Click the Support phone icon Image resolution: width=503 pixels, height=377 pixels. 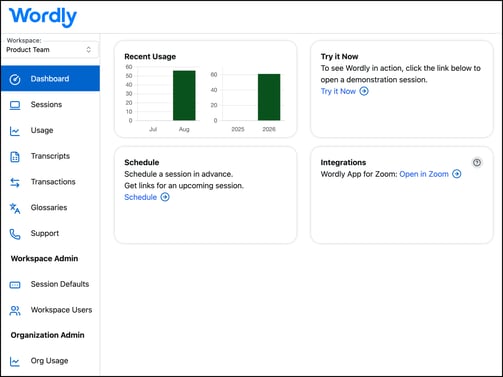(15, 234)
